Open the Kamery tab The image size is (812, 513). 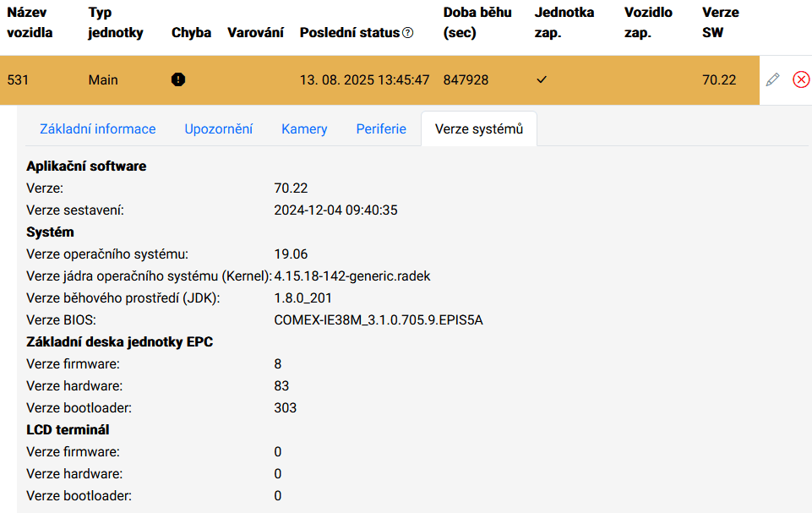304,129
